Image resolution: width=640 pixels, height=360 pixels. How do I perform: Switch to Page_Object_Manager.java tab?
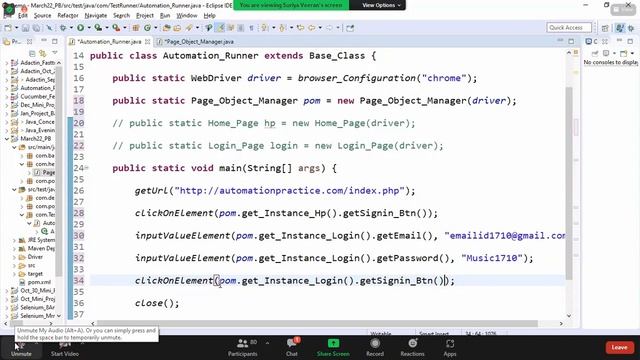tap(196, 42)
